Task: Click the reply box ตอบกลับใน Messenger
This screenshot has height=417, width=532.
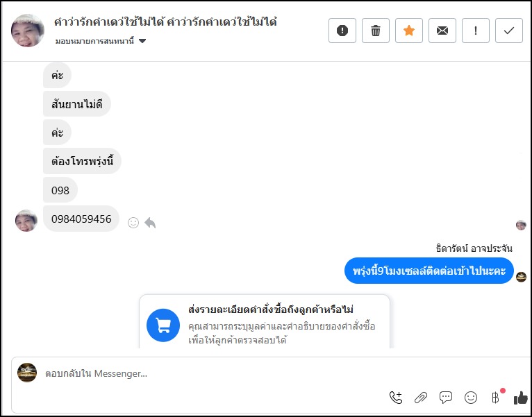Action: [x=208, y=373]
